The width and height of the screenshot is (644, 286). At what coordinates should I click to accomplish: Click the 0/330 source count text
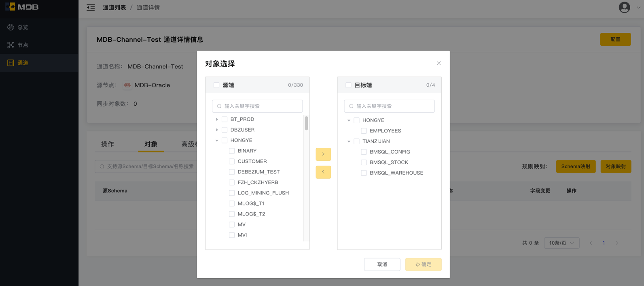coord(295,85)
